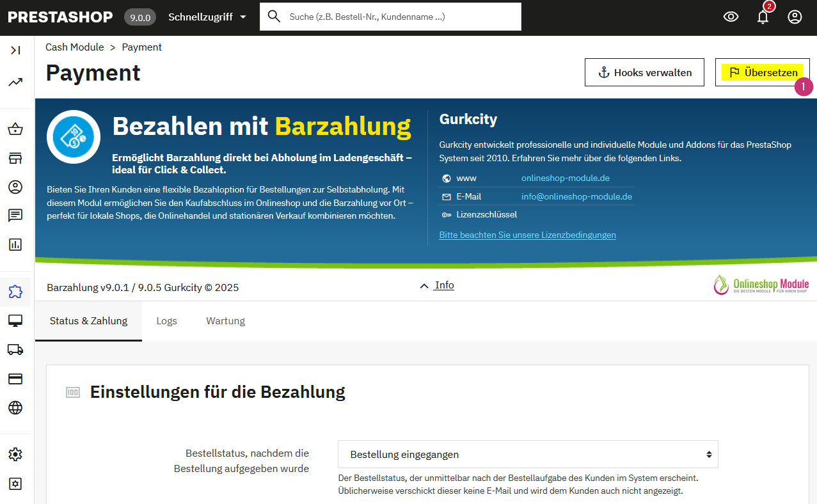Click the 'Barzahlung v9.0.1 / 9.0.5 Gurkcity' text

pyautogui.click(x=143, y=288)
